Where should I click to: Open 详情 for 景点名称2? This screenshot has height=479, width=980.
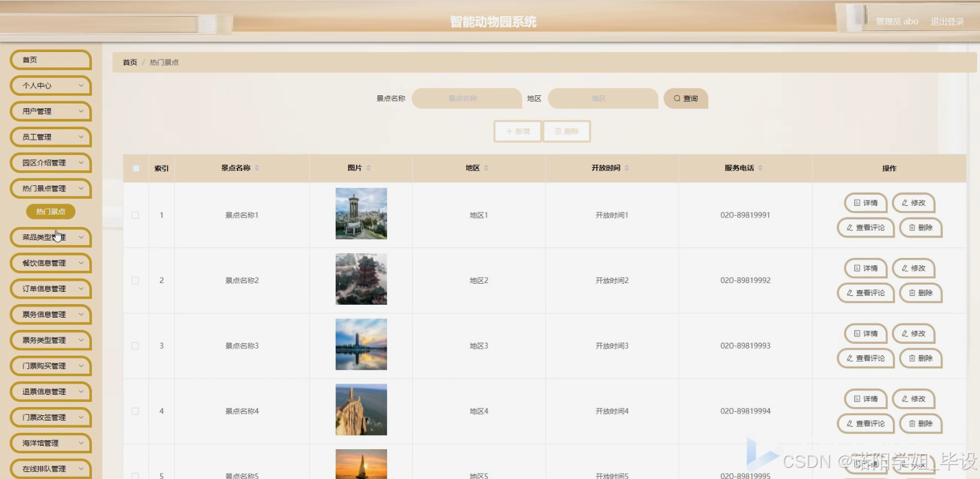point(866,268)
